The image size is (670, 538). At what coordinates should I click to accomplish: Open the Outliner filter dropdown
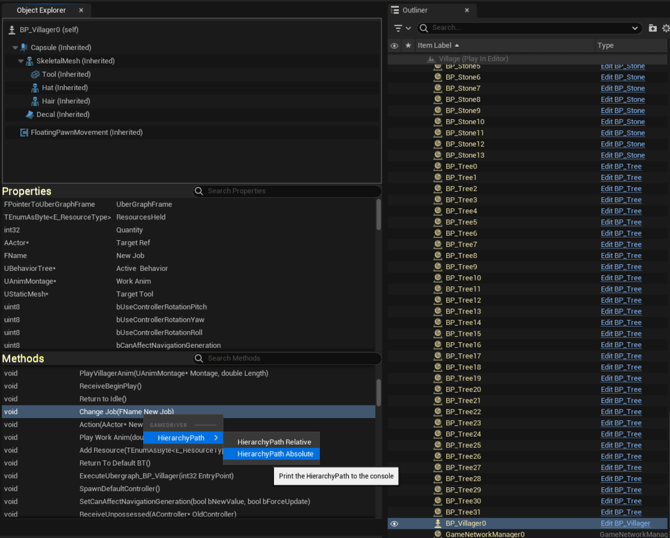402,28
